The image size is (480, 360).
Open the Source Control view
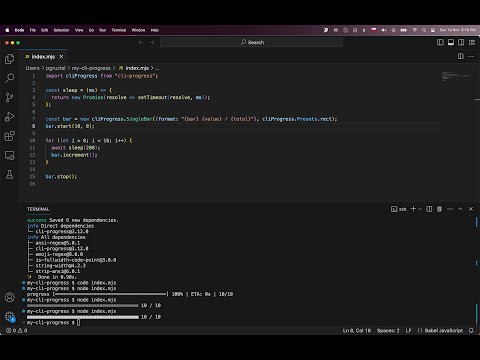pos(10,97)
